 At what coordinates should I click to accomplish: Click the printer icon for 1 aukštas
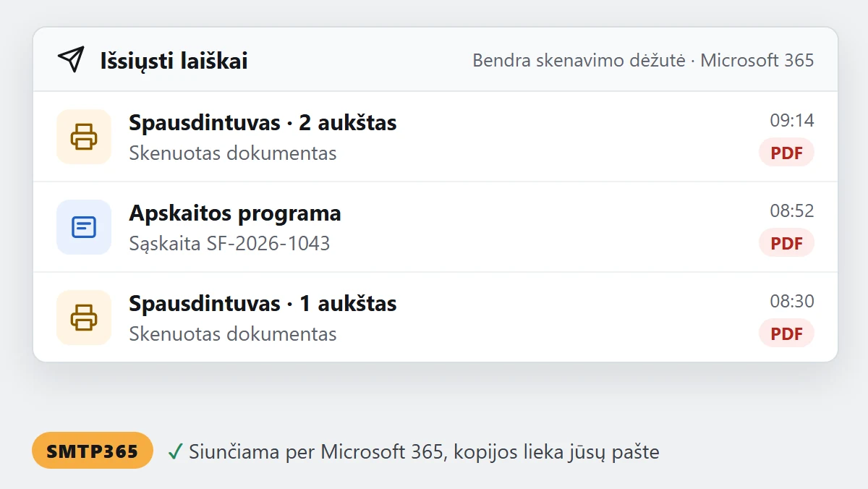click(84, 318)
